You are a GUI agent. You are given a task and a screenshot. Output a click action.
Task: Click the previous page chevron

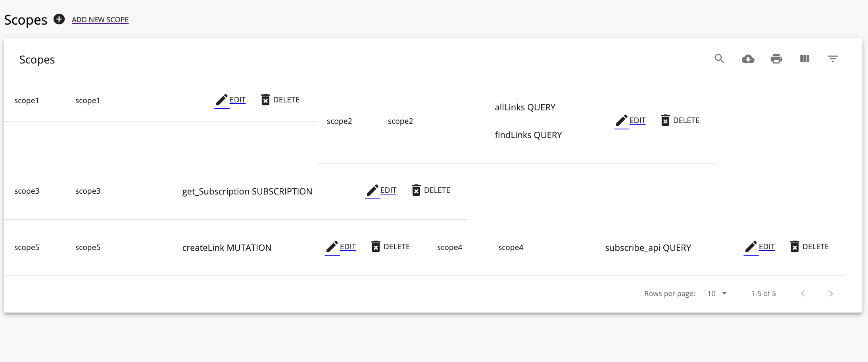pyautogui.click(x=803, y=293)
